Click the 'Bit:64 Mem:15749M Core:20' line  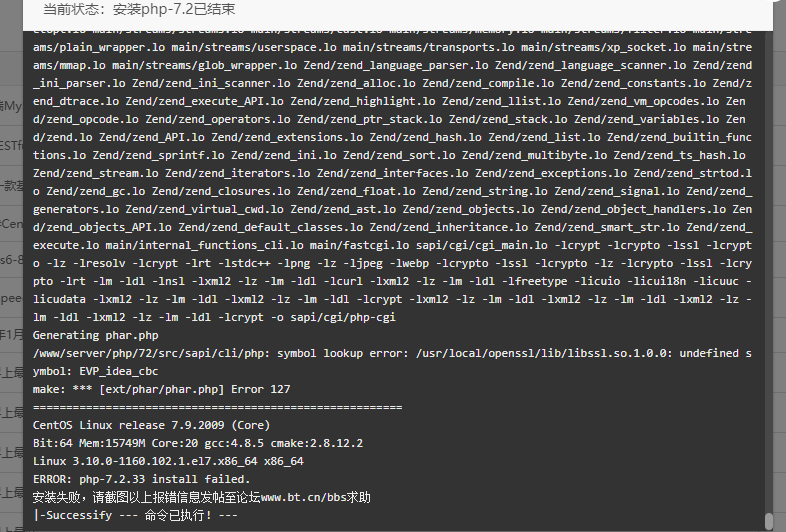pyautogui.click(x=198, y=443)
